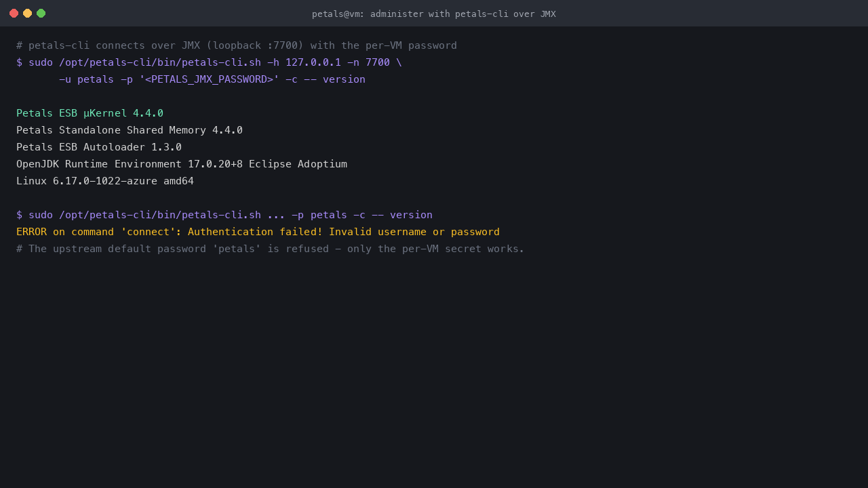Image resolution: width=868 pixels, height=488 pixels.
Task: Click the comment line about JMX loopback :7700
Action: 237,45
